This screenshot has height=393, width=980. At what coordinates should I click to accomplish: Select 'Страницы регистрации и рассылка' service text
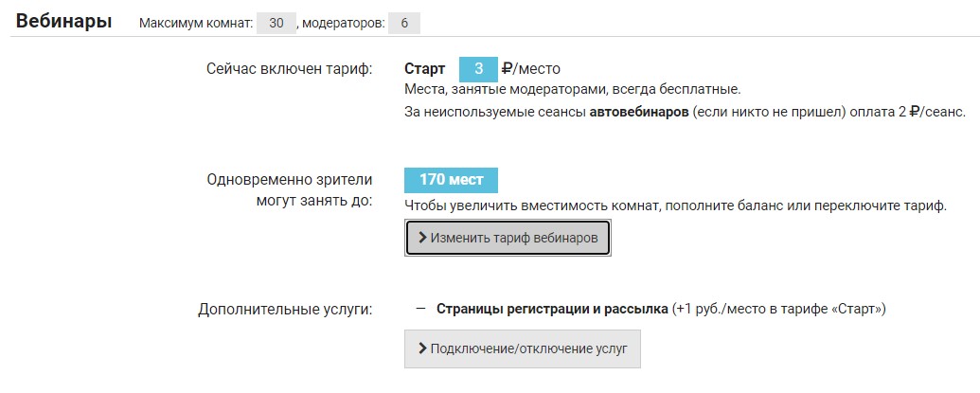[x=552, y=309]
